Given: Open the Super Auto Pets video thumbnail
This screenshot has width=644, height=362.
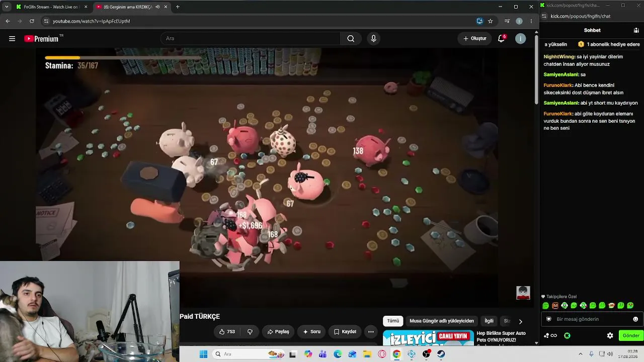Looking at the screenshot, I should [428, 338].
